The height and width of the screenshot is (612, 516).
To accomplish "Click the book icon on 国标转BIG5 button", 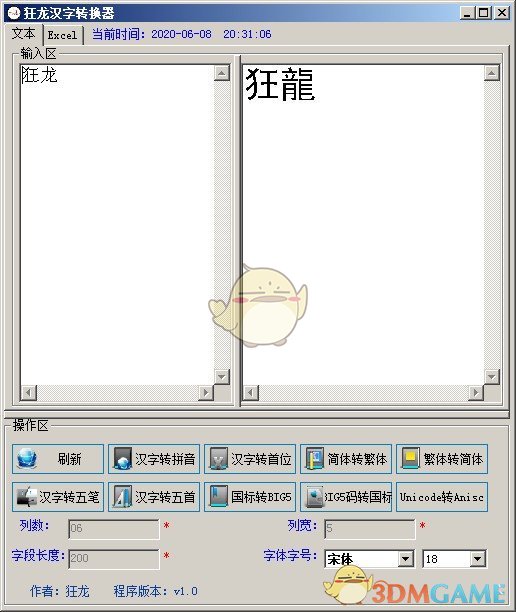I will coord(219,497).
